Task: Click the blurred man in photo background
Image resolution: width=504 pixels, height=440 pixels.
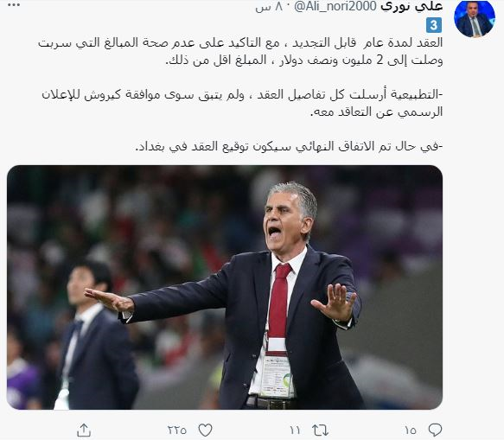Action: click(97, 335)
